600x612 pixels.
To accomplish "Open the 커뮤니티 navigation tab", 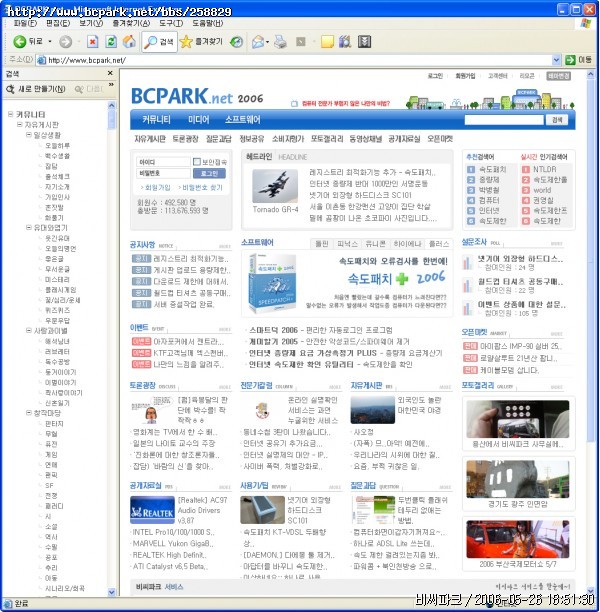I will click(x=156, y=119).
